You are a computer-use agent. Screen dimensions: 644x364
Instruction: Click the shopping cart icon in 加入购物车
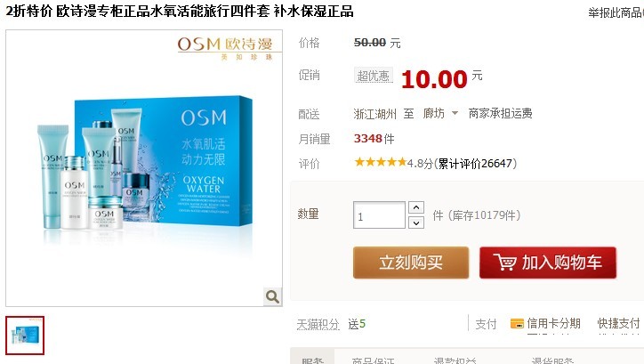[x=505, y=263]
